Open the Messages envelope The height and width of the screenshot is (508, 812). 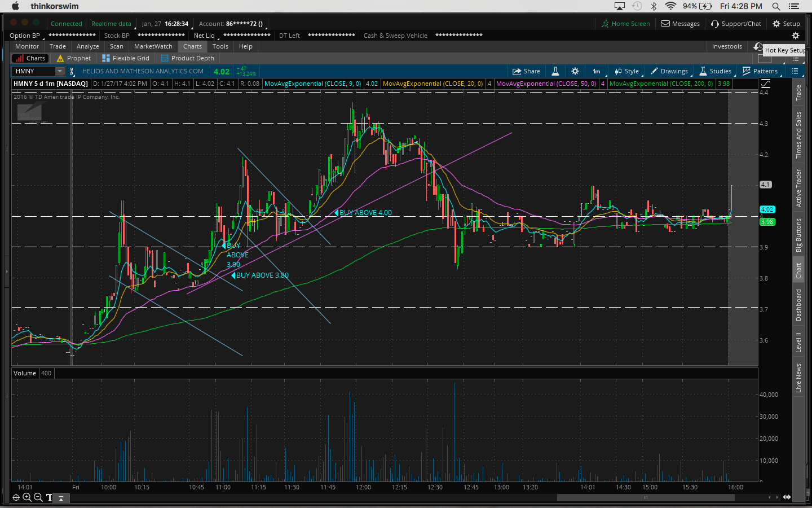point(680,24)
